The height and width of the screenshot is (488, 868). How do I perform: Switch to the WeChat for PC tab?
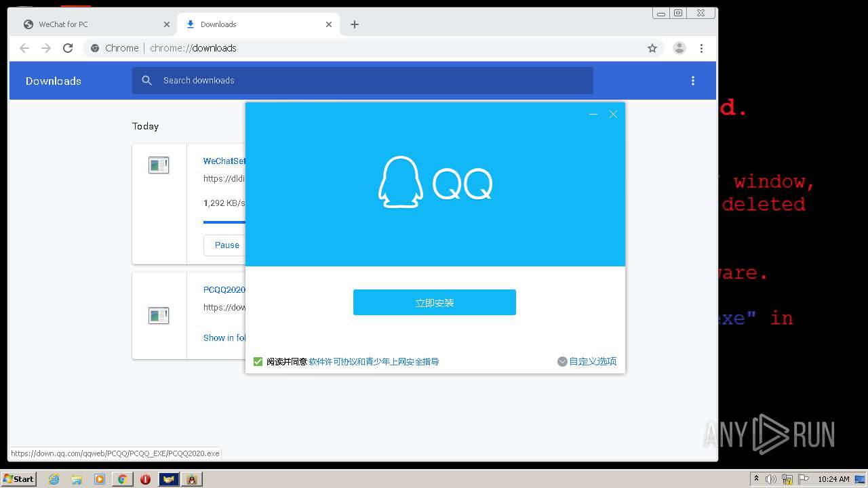pos(95,24)
